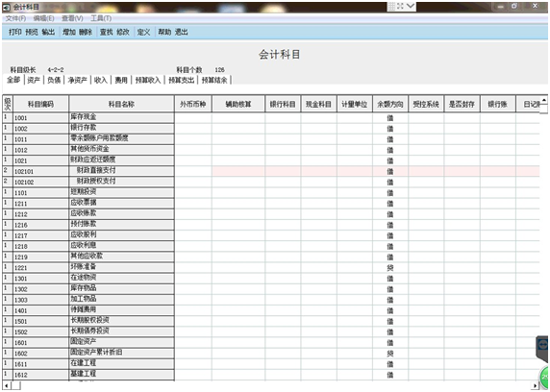Viewport: 550px width, 392px height.
Task: Click the 是否封存 column header
Action: 462,104
